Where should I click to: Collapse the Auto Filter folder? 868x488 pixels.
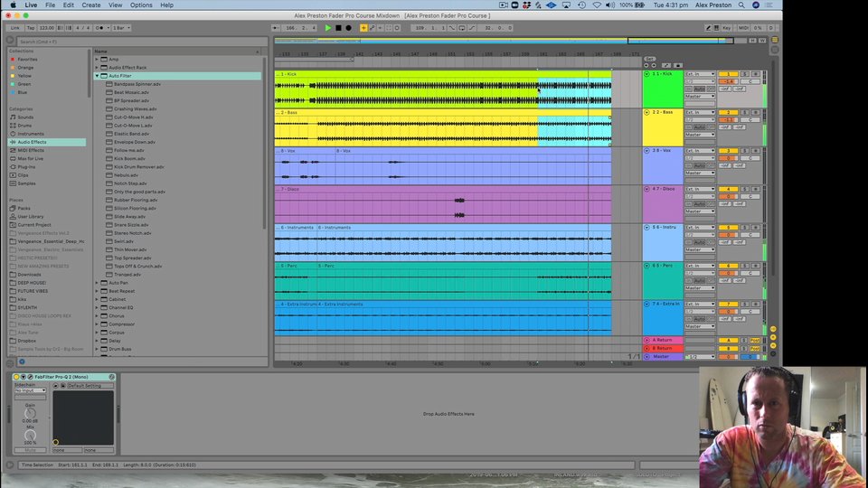pos(97,76)
